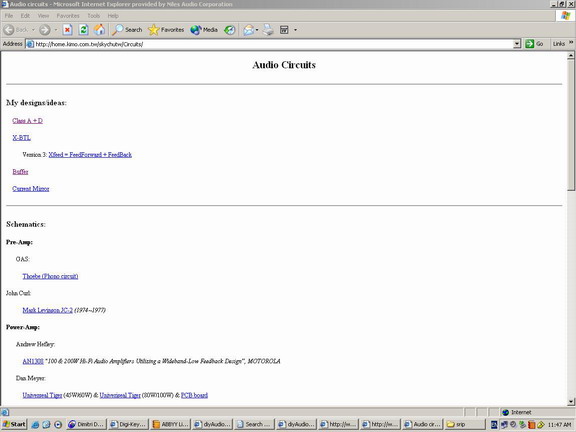Click the Back navigation arrow icon
576x432 pixels.
[x=9, y=30]
